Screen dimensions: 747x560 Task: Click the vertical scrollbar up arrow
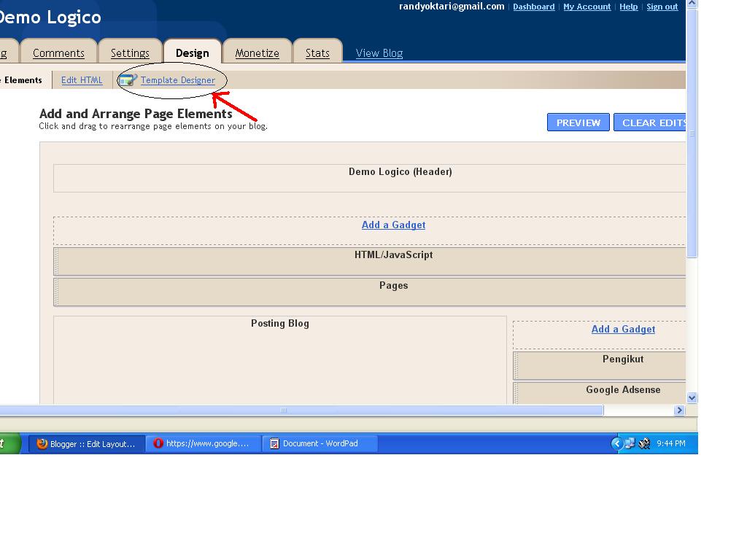pyautogui.click(x=692, y=4)
